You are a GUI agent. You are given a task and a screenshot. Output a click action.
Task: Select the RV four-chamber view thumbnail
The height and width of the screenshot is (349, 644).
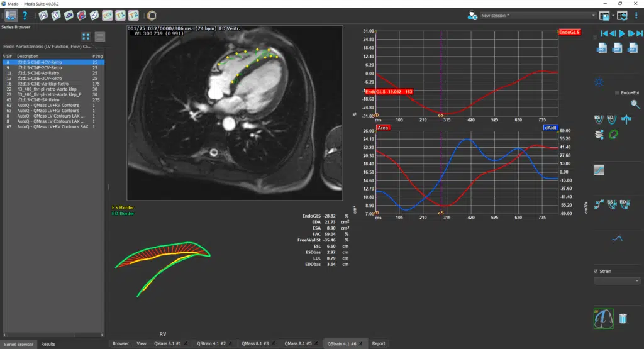604,319
